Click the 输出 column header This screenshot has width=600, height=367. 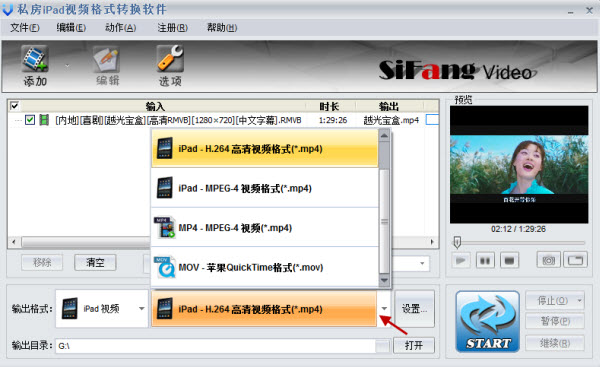[389, 106]
